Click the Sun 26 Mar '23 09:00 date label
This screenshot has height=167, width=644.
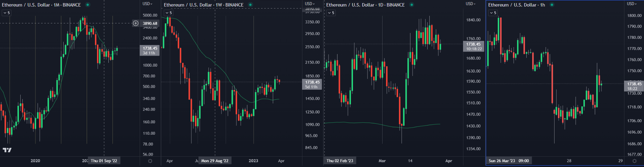tap(509, 161)
